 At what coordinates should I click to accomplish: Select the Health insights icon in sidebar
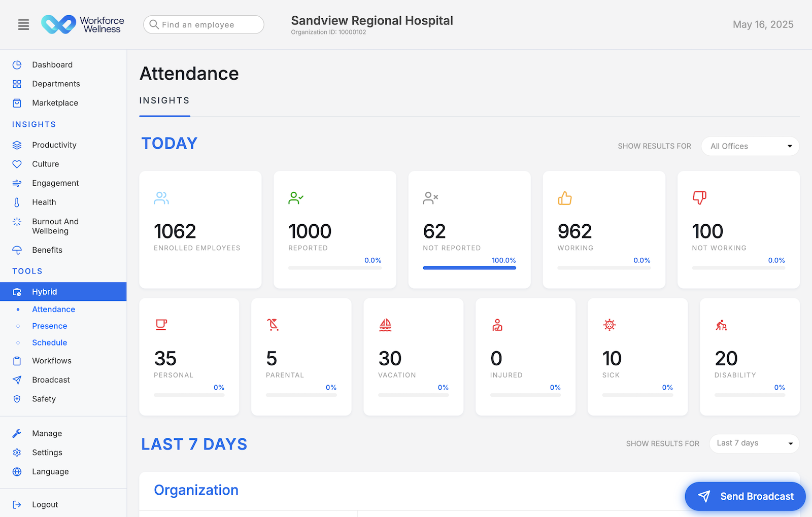coord(17,202)
